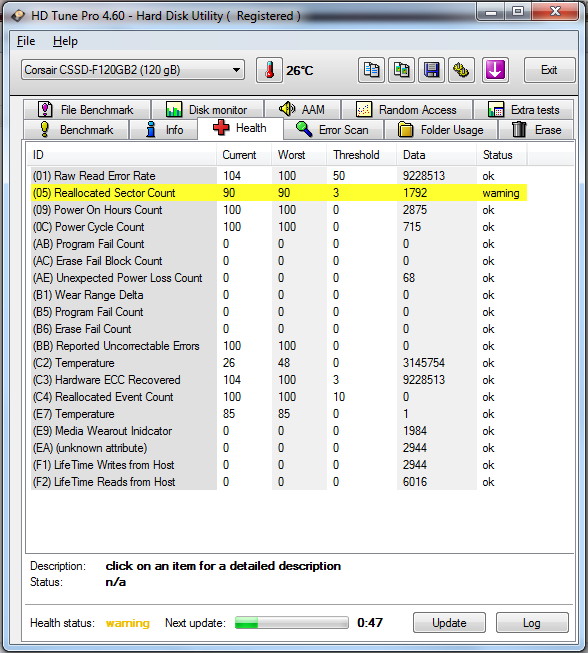588x653 pixels.
Task: Copy screenshot to clipboard toolbar icon
Action: (x=401, y=70)
